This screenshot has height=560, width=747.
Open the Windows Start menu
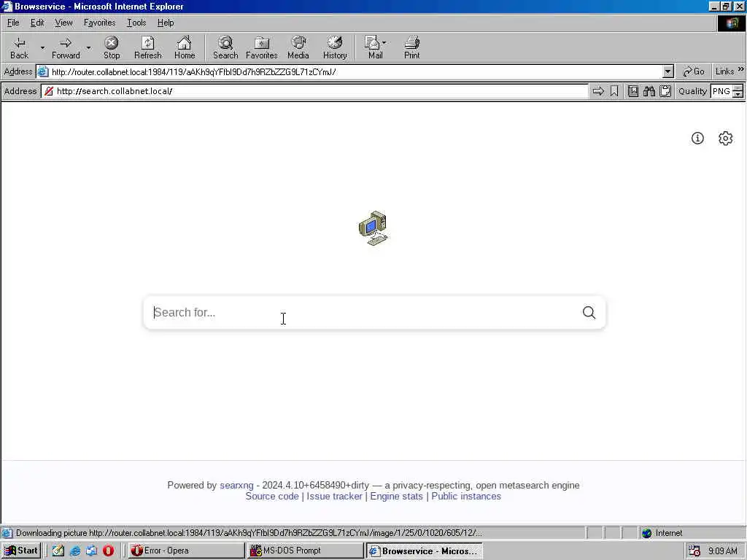point(21,551)
